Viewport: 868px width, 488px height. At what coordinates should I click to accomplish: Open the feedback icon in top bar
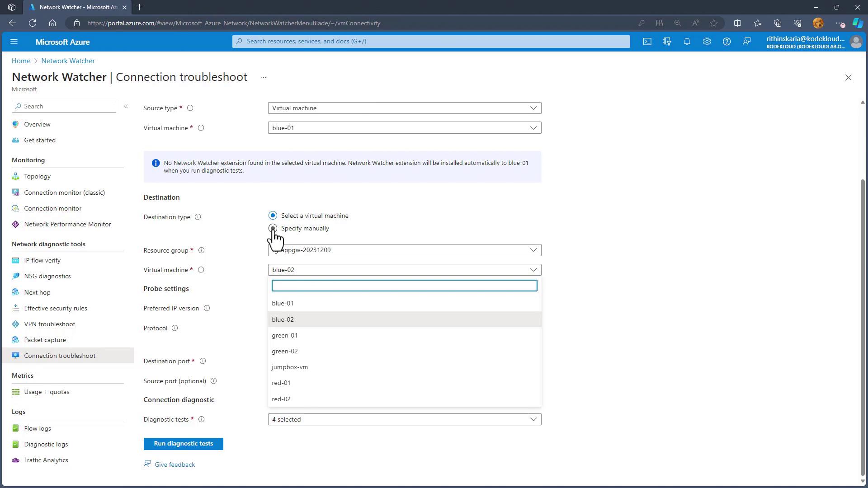point(746,42)
